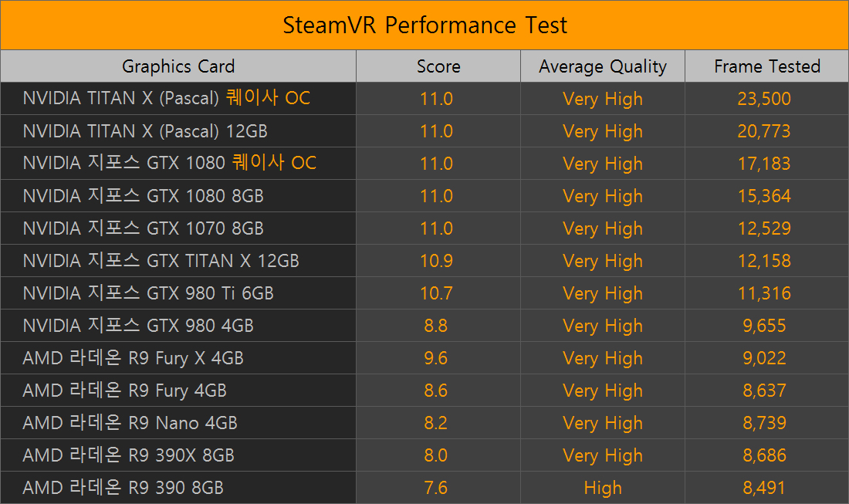The height and width of the screenshot is (504, 849).
Task: Click the R9 390X 8GB card name
Action: [x=128, y=455]
